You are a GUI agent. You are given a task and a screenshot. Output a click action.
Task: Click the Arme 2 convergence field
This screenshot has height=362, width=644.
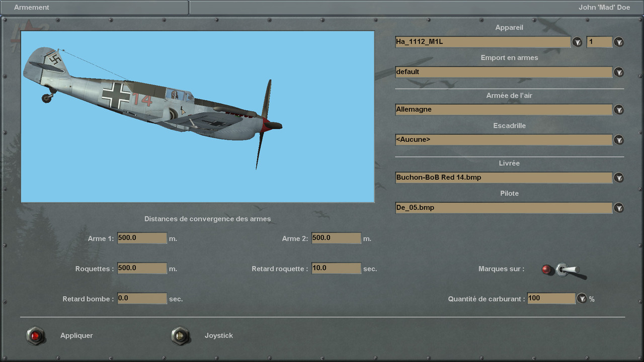[x=336, y=238]
